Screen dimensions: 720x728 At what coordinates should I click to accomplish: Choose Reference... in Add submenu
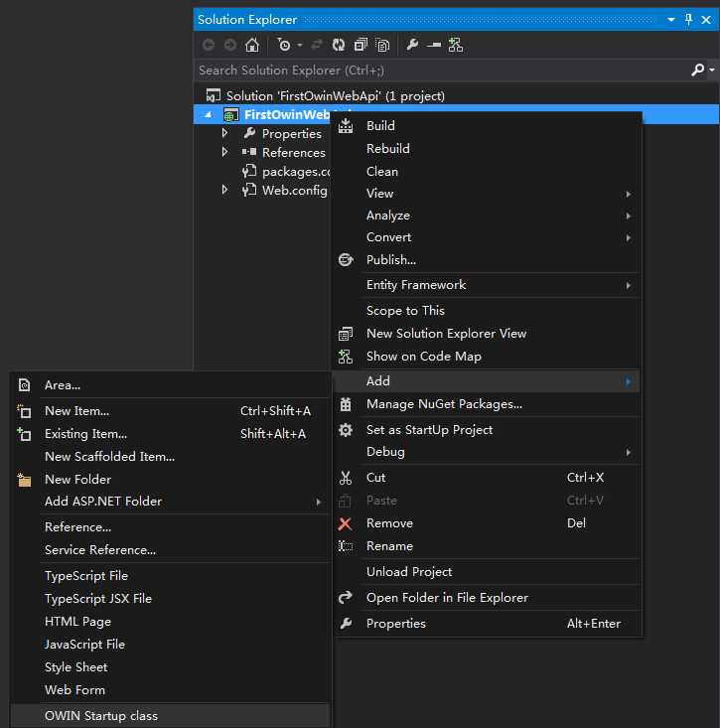click(171, 527)
